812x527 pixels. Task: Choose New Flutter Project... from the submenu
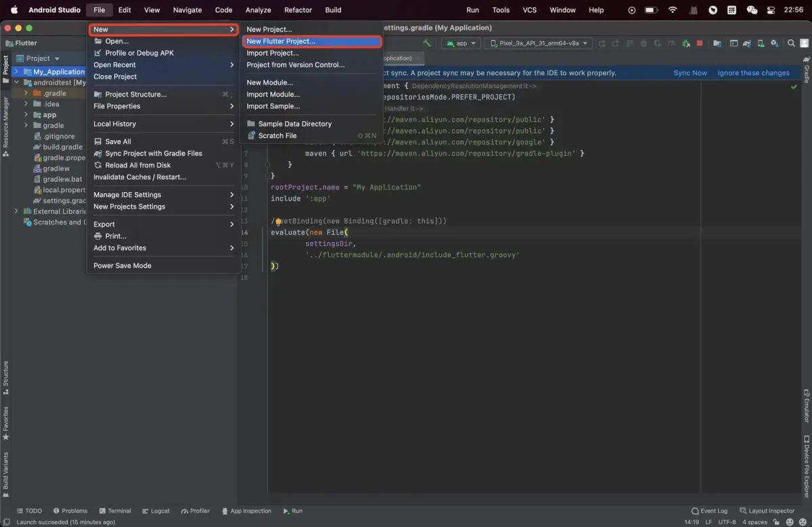[312, 41]
